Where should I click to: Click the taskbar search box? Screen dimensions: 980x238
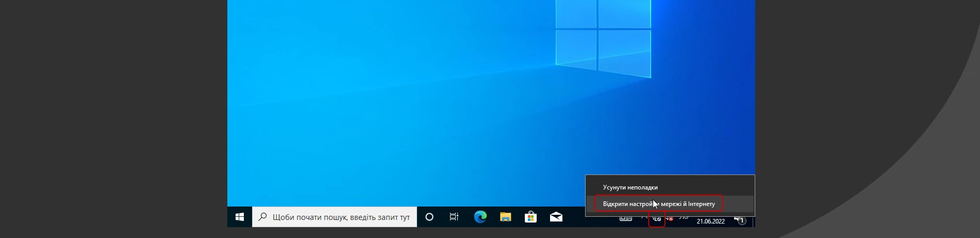click(x=335, y=217)
